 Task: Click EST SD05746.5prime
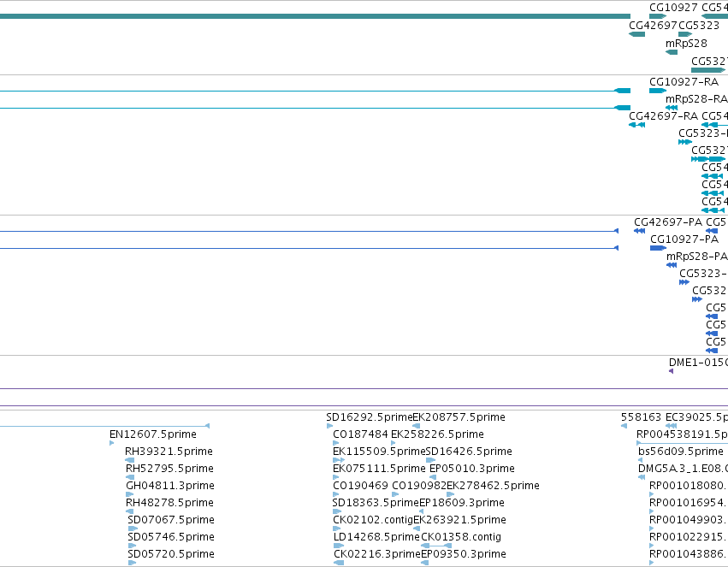pyautogui.click(x=171, y=537)
